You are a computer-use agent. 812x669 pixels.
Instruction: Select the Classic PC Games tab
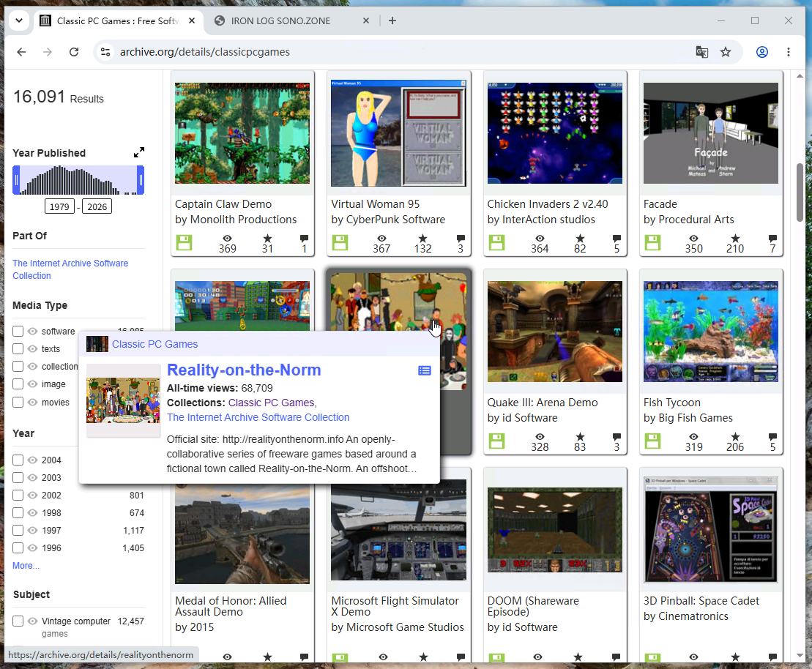(x=116, y=20)
